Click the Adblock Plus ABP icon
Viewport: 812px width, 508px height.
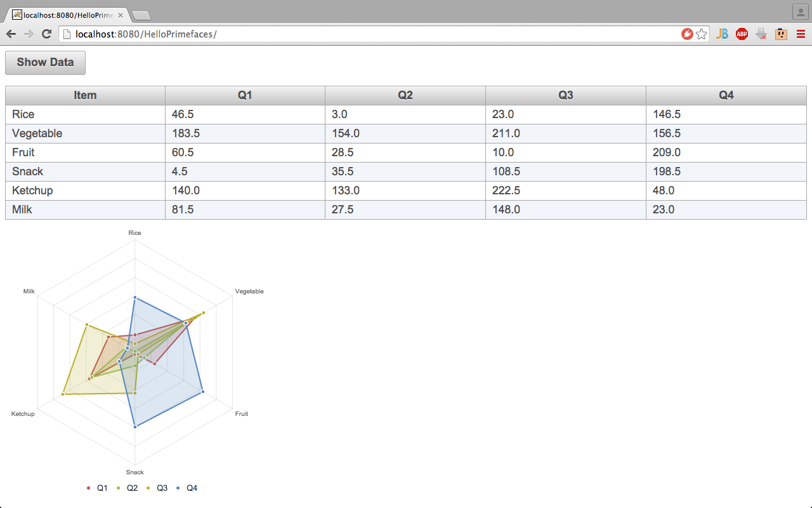coord(742,34)
